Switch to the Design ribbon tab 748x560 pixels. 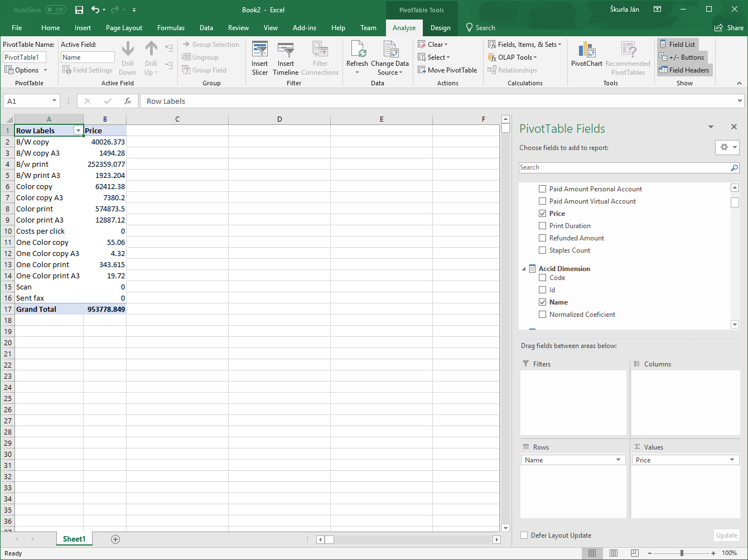point(440,27)
